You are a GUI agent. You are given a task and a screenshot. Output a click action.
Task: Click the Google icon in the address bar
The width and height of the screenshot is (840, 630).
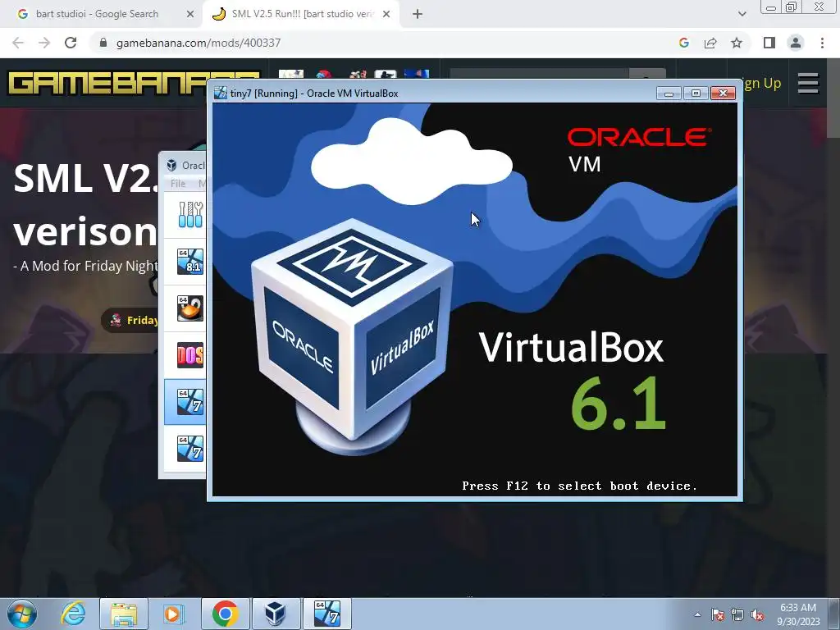(684, 43)
